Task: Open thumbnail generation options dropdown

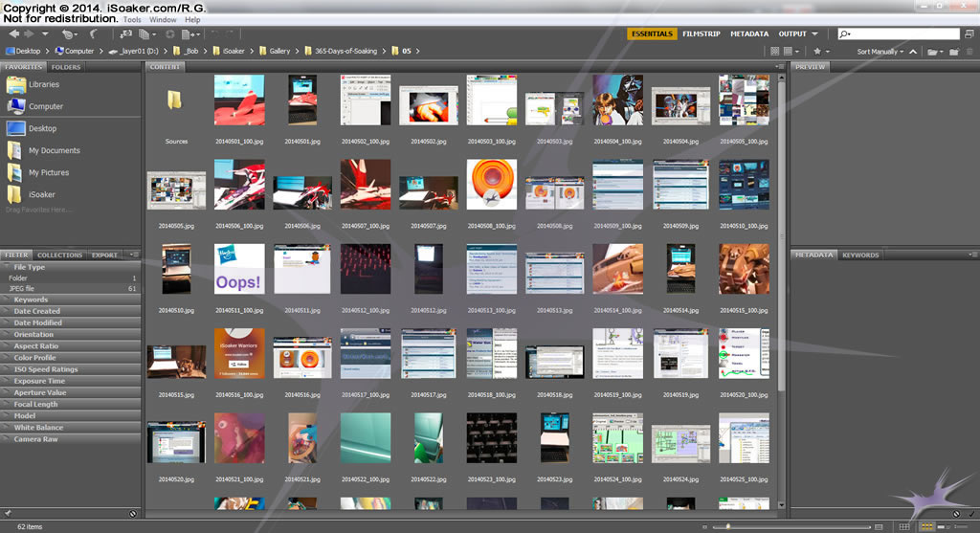Action: (x=791, y=52)
